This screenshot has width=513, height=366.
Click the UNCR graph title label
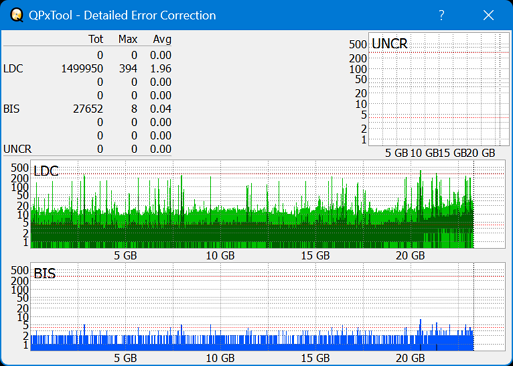(389, 44)
